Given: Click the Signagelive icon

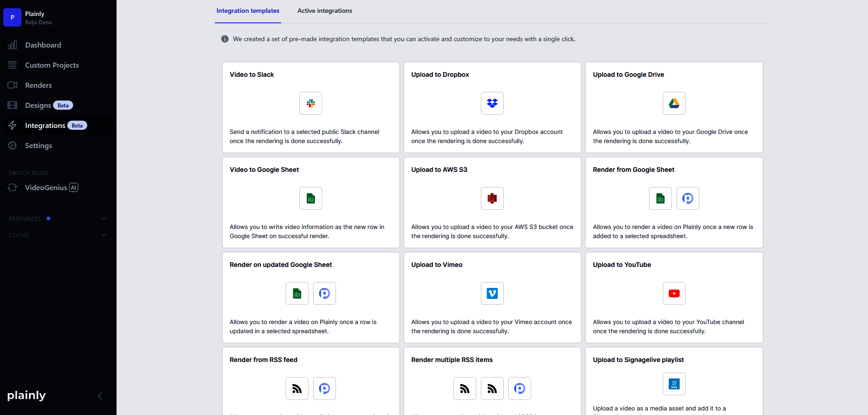Looking at the screenshot, I should (x=674, y=384).
